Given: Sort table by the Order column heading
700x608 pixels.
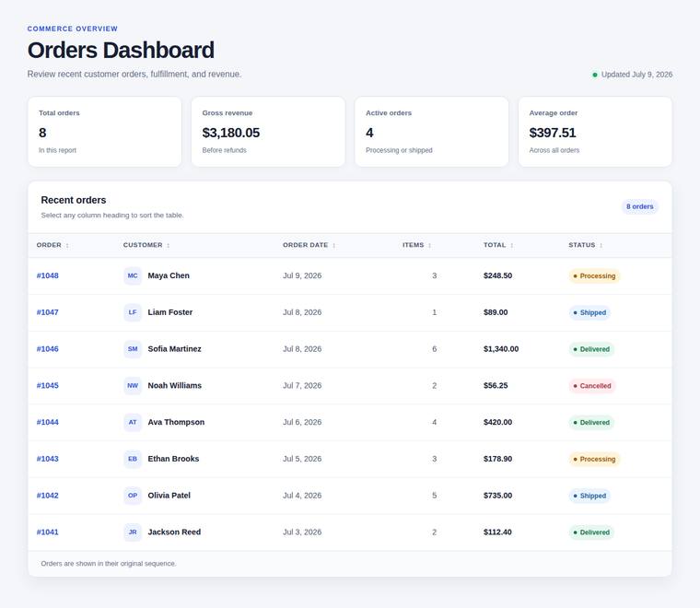Looking at the screenshot, I should tap(52, 245).
